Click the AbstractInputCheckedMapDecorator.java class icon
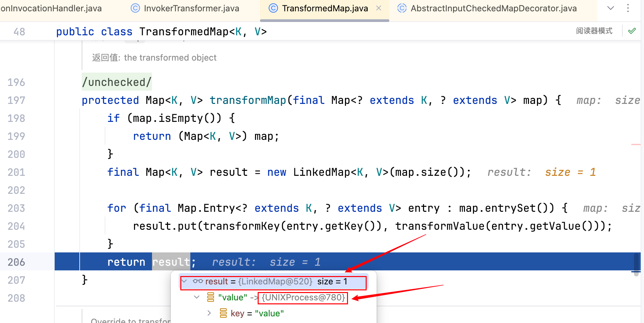Screen dimensions: 644x323 [402, 8]
